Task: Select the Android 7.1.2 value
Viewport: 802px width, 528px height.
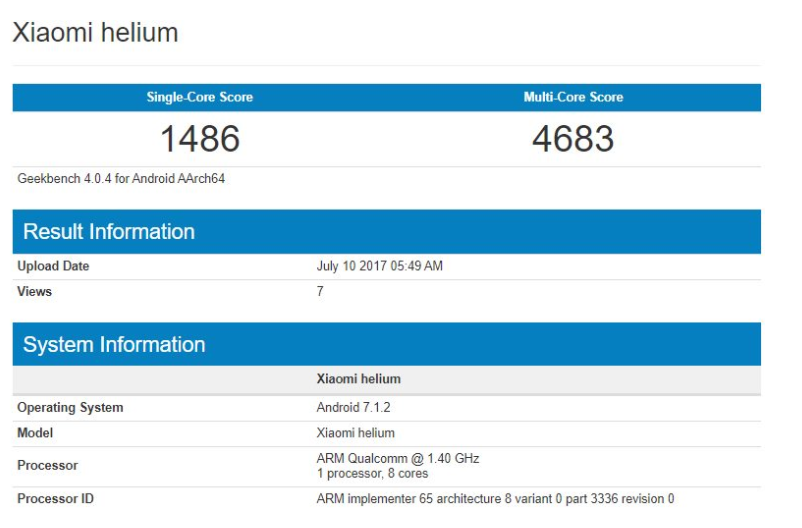Action: click(352, 407)
